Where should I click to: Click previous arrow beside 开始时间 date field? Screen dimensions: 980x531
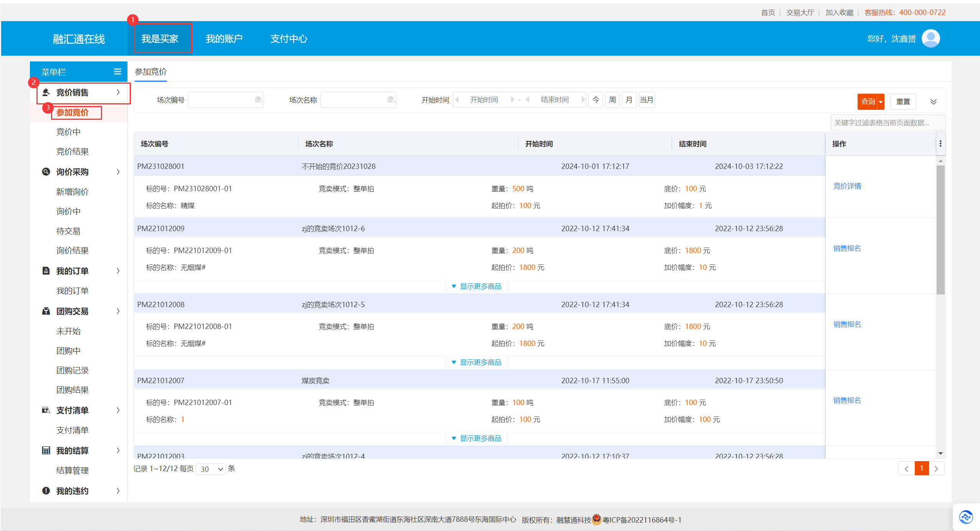point(457,100)
